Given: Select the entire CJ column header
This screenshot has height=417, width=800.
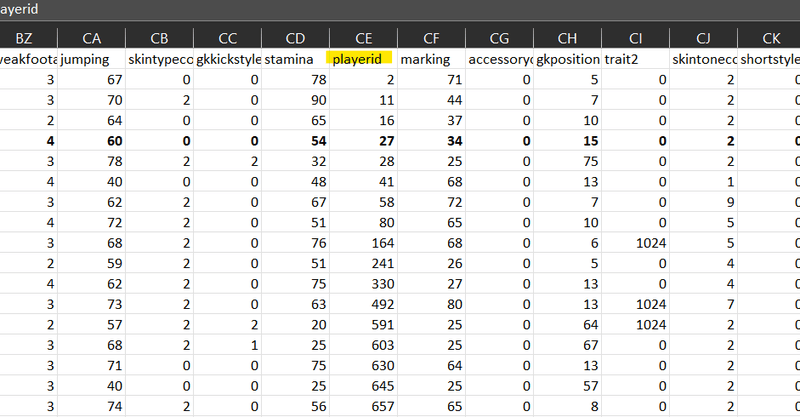Looking at the screenshot, I should point(703,38).
